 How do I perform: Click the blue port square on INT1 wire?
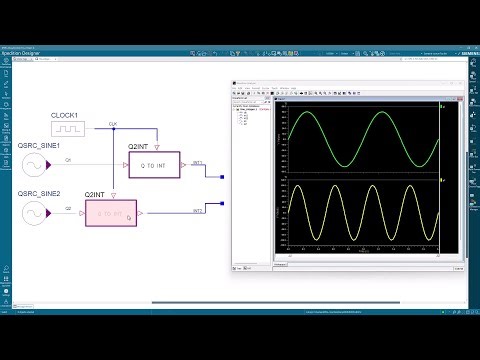point(222,177)
